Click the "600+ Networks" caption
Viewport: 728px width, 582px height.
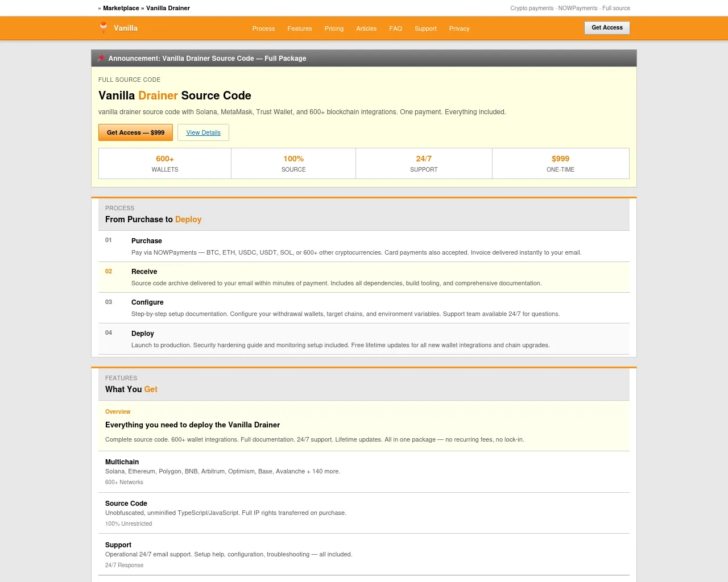click(124, 482)
